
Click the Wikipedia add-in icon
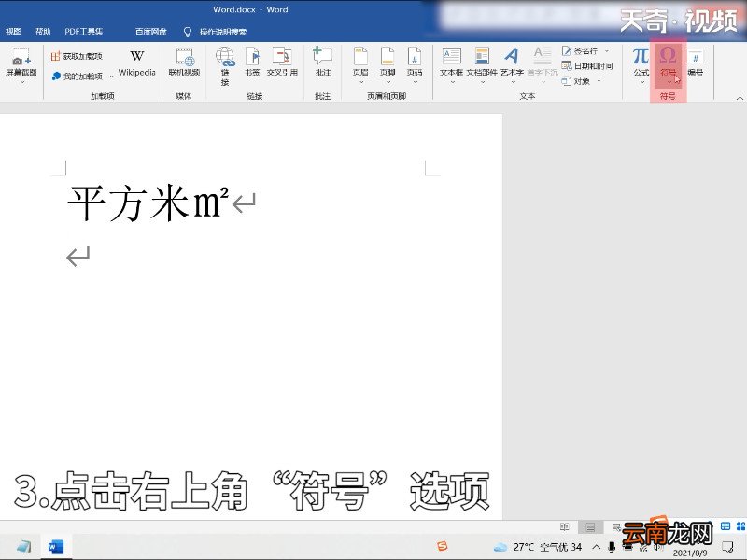point(136,56)
